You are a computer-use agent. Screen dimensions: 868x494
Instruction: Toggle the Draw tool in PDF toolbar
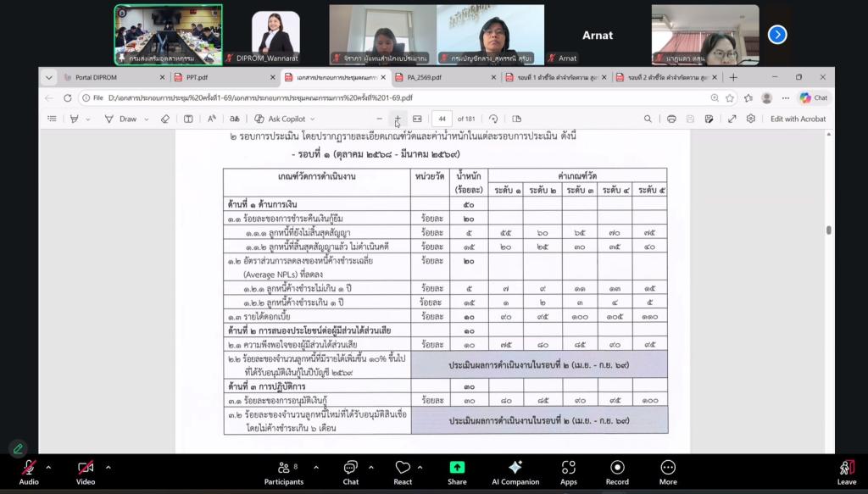(x=121, y=119)
